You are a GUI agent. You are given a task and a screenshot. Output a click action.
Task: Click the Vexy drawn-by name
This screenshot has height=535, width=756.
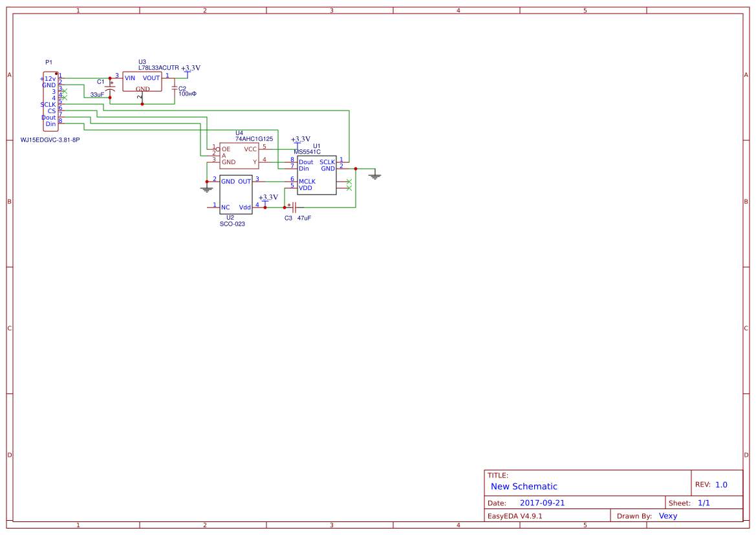pos(667,516)
